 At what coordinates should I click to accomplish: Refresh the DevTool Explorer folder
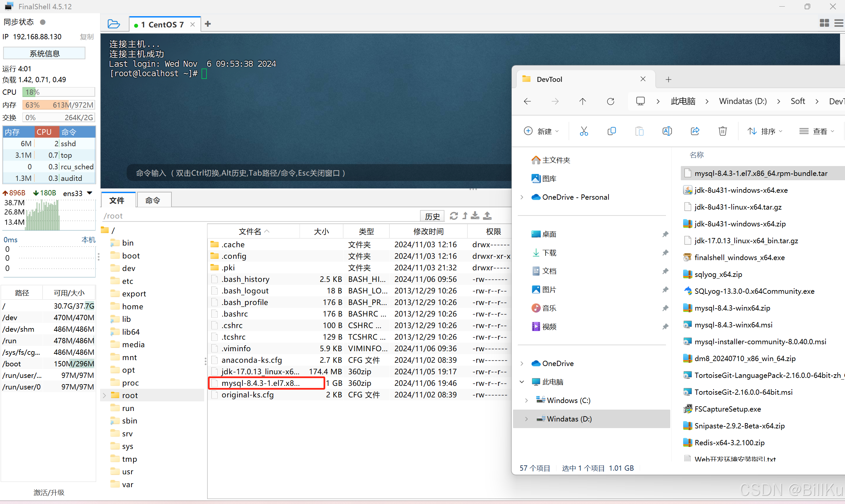[x=610, y=101]
